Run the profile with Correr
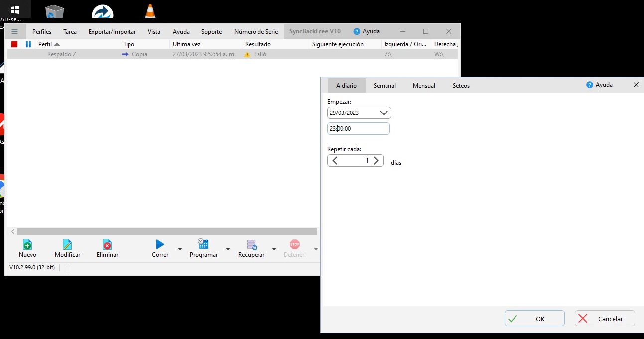This screenshot has width=644, height=339. click(x=160, y=245)
